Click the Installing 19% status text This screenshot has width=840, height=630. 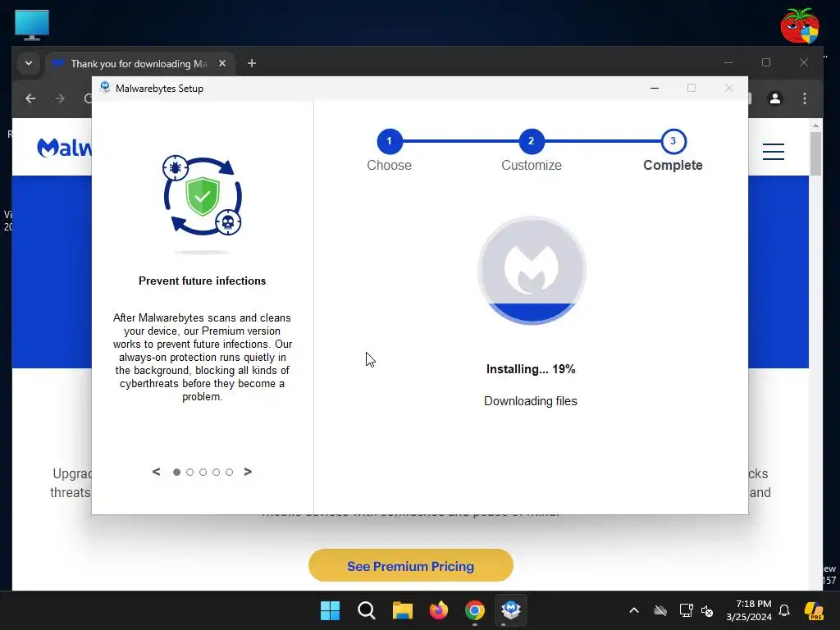pos(531,369)
